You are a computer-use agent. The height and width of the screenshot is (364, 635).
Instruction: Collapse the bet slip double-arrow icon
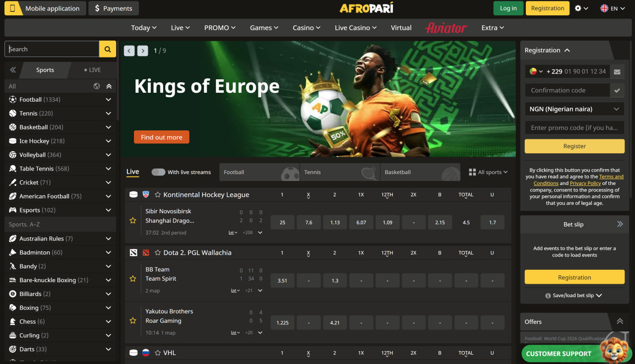[x=620, y=224]
